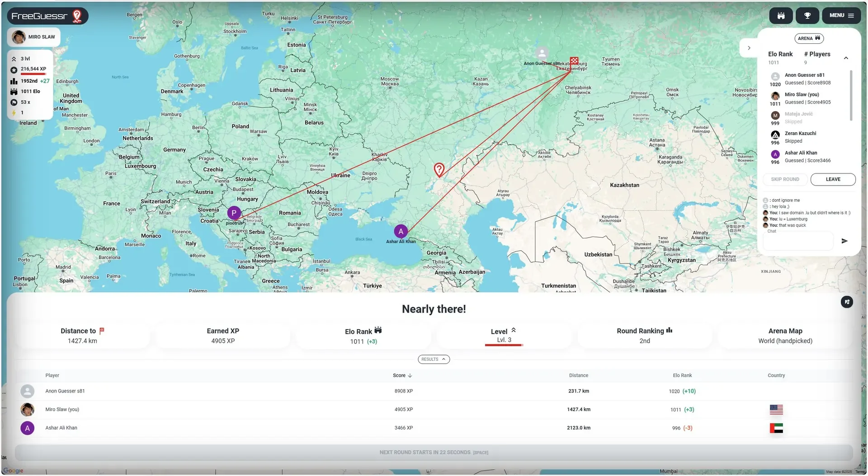The image size is (868, 476).
Task: Click the next round countdown bar
Action: pyautogui.click(x=434, y=453)
